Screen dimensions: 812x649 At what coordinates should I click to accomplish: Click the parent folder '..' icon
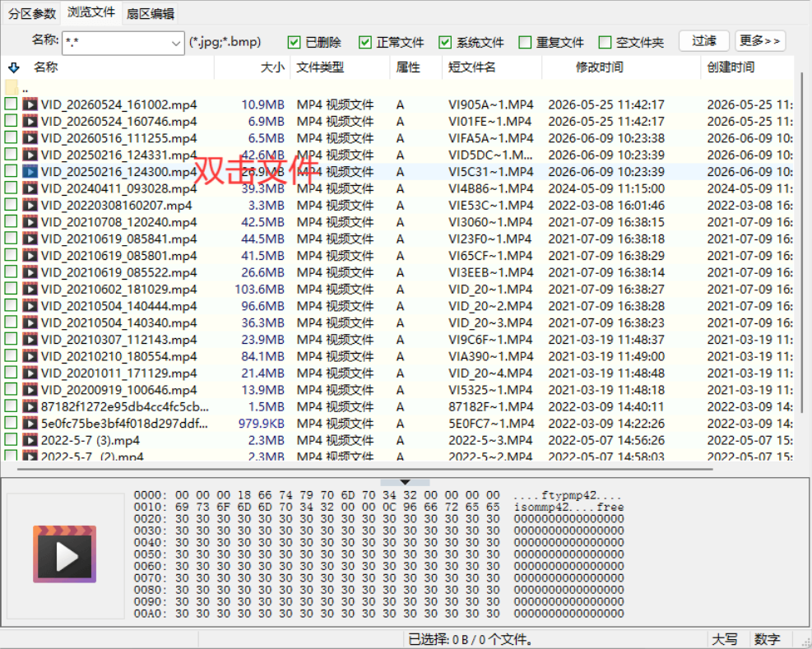coord(12,87)
